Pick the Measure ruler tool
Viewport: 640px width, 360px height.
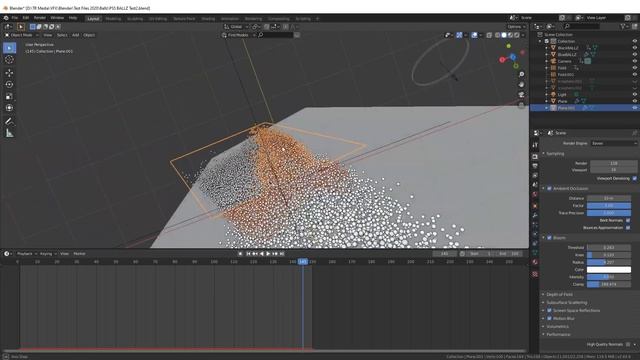(x=9, y=133)
